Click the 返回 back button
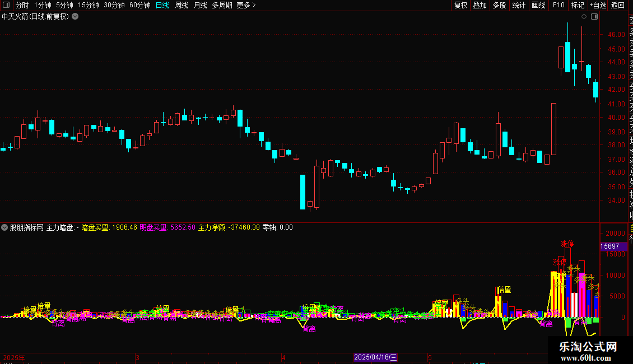This screenshot has height=364, width=633. pyautogui.click(x=618, y=5)
